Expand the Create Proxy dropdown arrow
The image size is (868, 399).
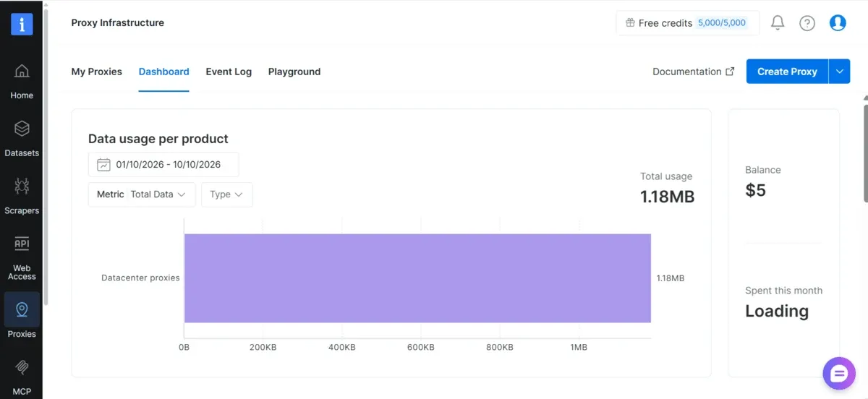click(840, 72)
